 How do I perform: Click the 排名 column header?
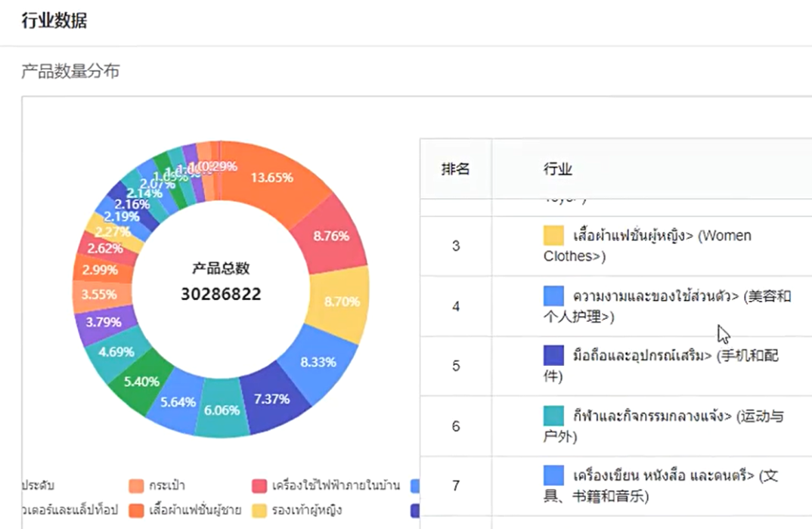[456, 169]
